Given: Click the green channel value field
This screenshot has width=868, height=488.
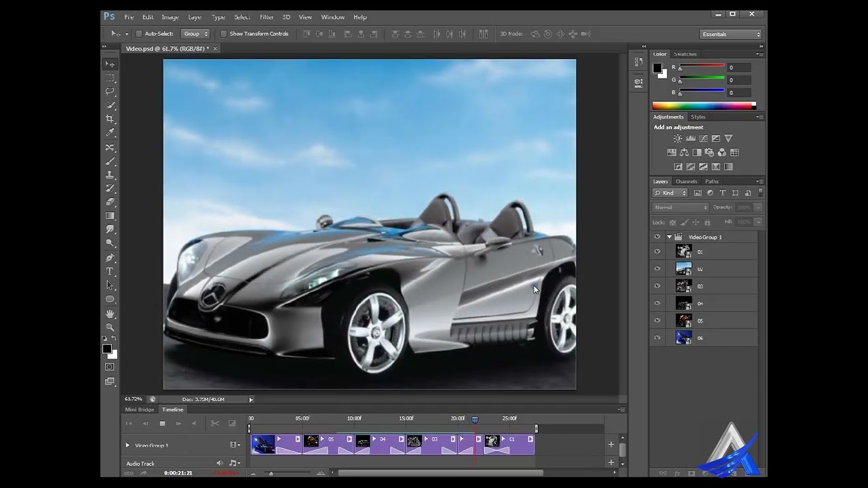Looking at the screenshot, I should tap(739, 80).
